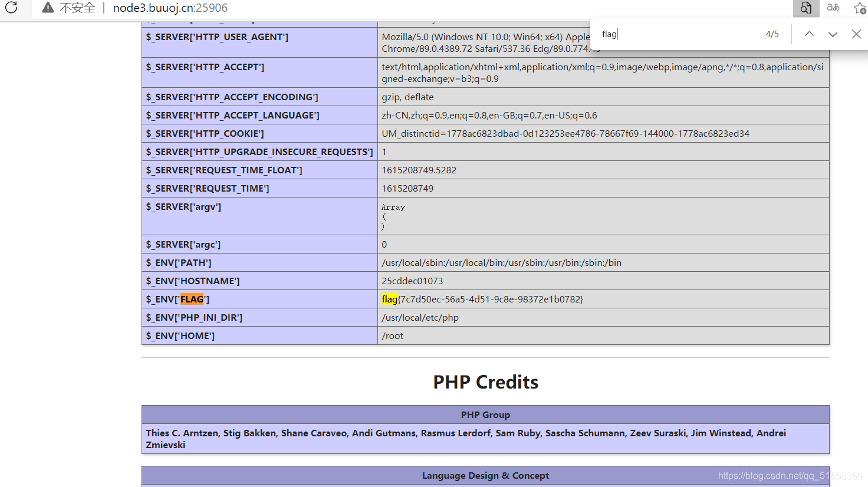Close the find bar
The image size is (868, 487).
(856, 34)
